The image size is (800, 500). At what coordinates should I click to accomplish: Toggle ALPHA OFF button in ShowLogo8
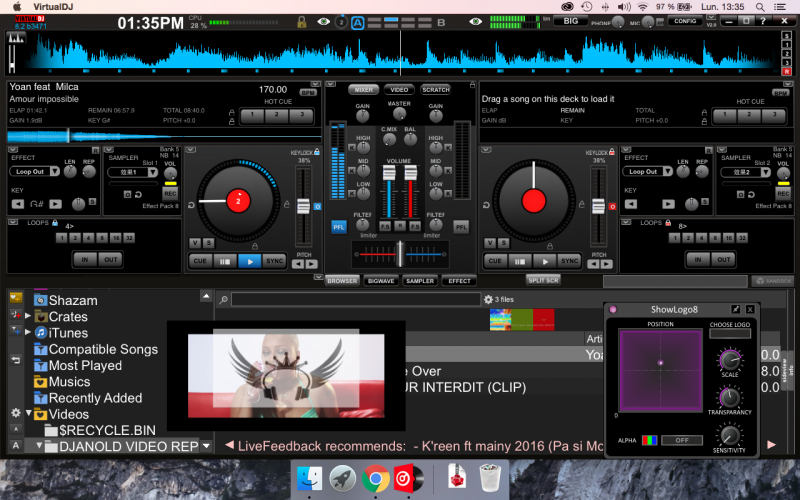(x=682, y=440)
